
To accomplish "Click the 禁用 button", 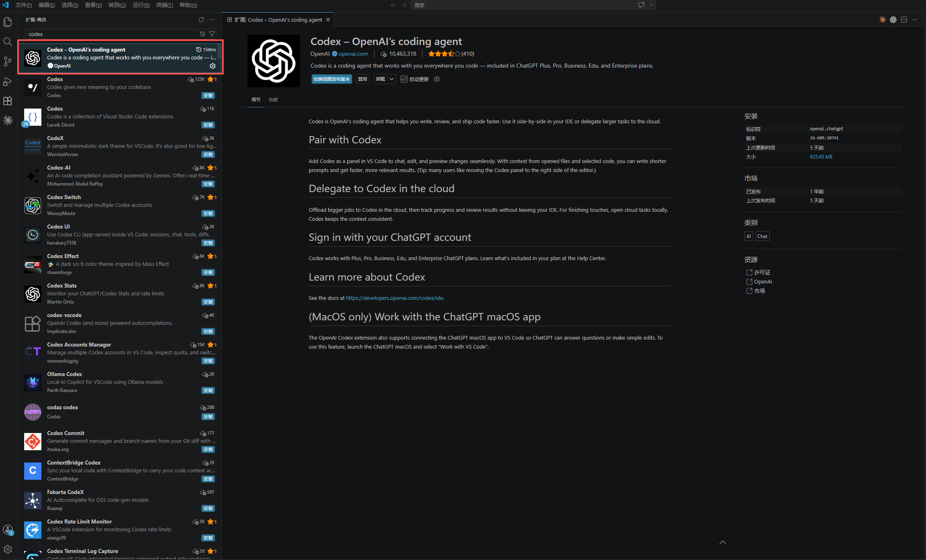I will tap(362, 79).
